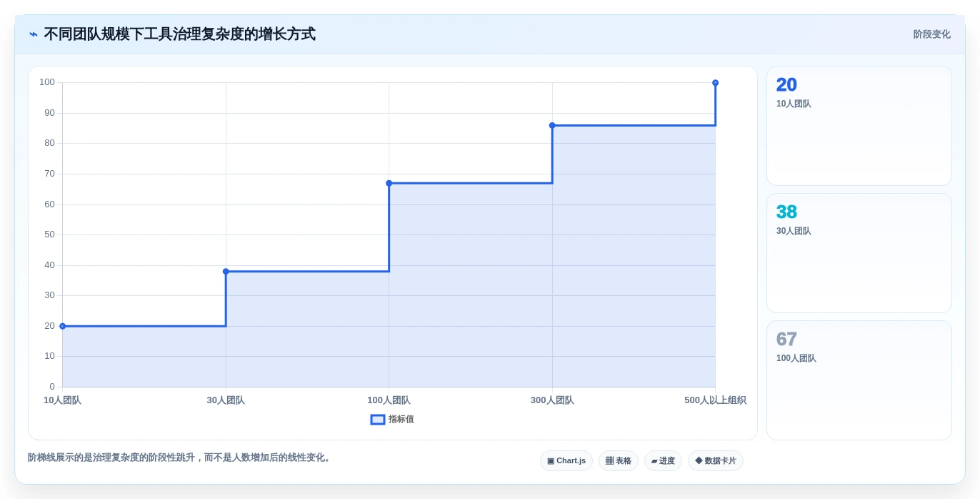Screen dimensions: 980x499
Task: Click the number 20 in the first card
Action: point(786,85)
